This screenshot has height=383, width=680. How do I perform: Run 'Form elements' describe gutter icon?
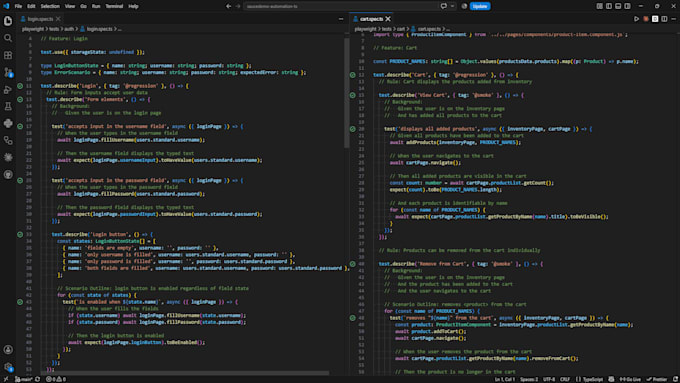pos(20,99)
